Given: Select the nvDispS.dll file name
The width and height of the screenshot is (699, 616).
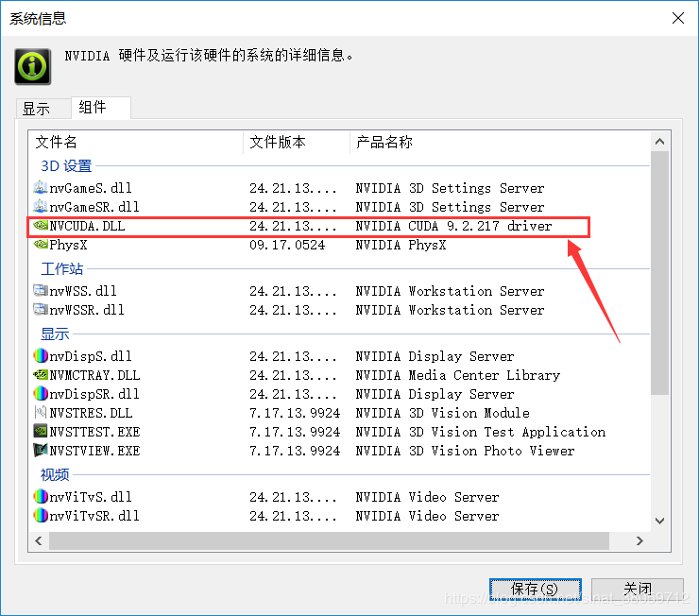Looking at the screenshot, I should 91,356.
